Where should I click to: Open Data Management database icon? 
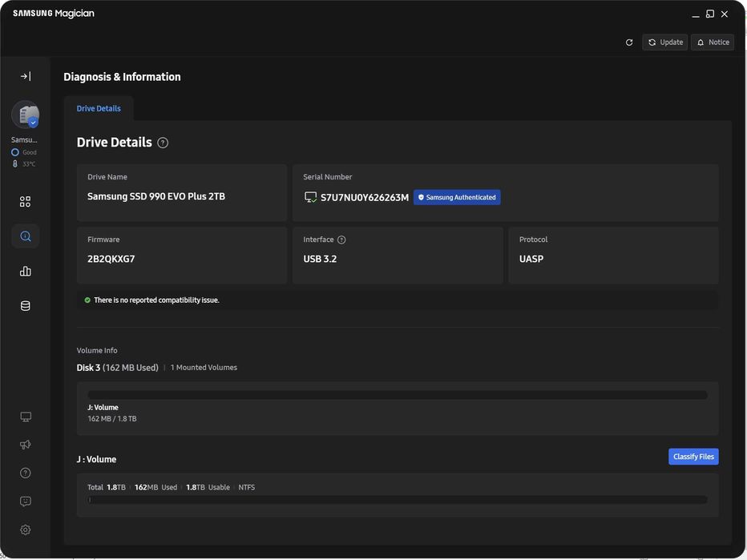coord(26,306)
